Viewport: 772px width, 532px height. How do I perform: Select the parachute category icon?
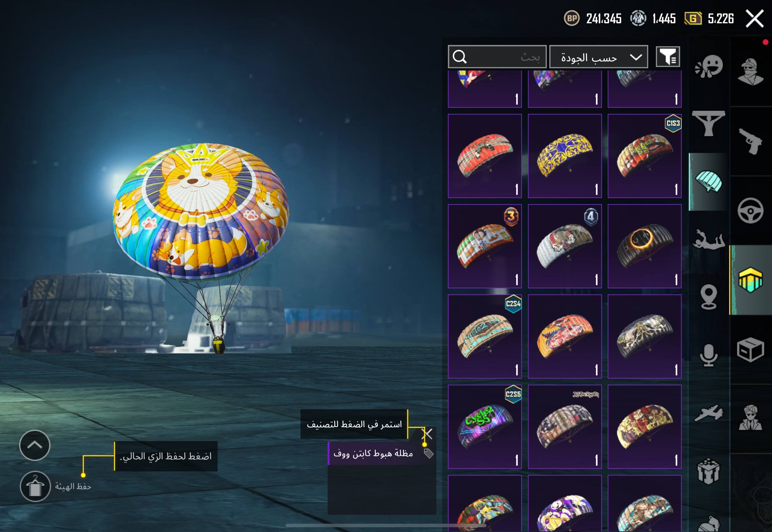pyautogui.click(x=709, y=182)
